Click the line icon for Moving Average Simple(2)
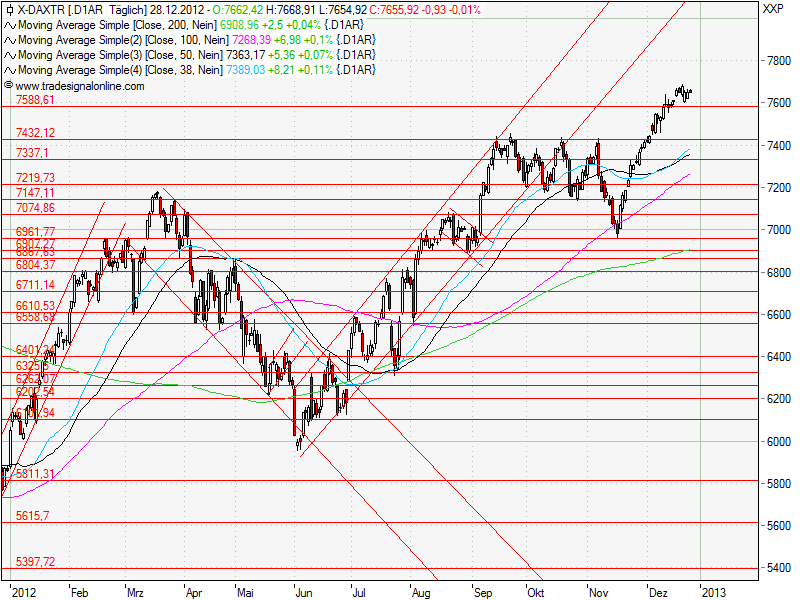Viewport: 800px width, 600px height. [x=10, y=40]
